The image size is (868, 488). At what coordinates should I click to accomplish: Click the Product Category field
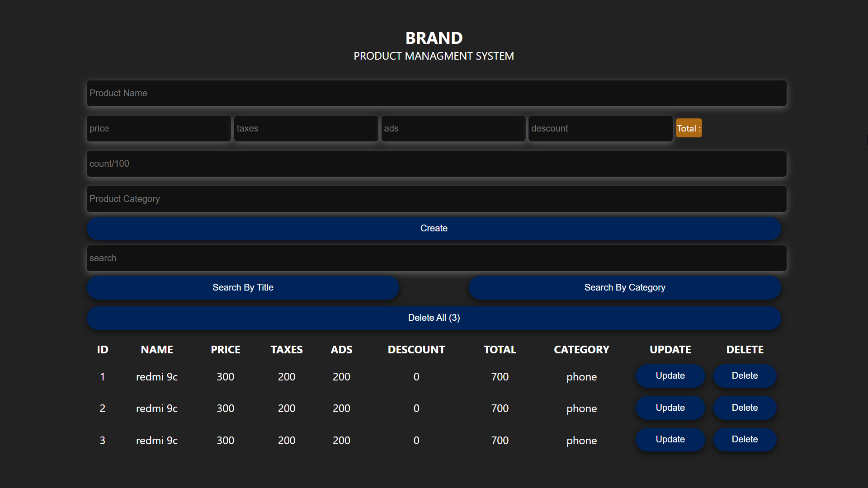pyautogui.click(x=436, y=199)
